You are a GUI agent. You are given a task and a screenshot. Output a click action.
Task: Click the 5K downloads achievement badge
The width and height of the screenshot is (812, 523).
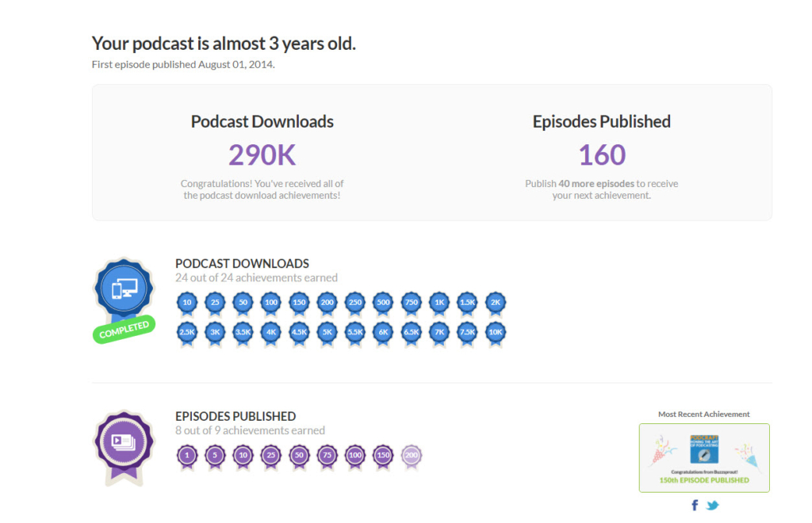pos(327,333)
